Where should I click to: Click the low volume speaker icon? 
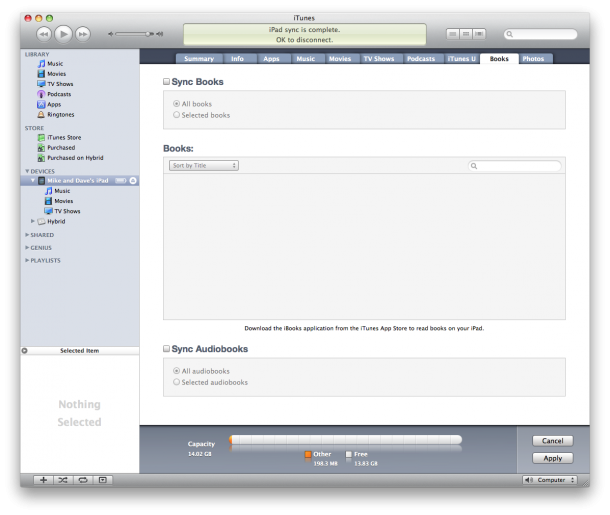click(x=110, y=34)
